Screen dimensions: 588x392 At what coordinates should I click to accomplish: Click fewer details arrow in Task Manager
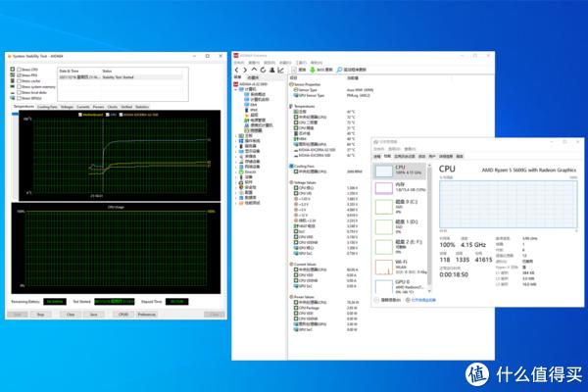pos(376,300)
